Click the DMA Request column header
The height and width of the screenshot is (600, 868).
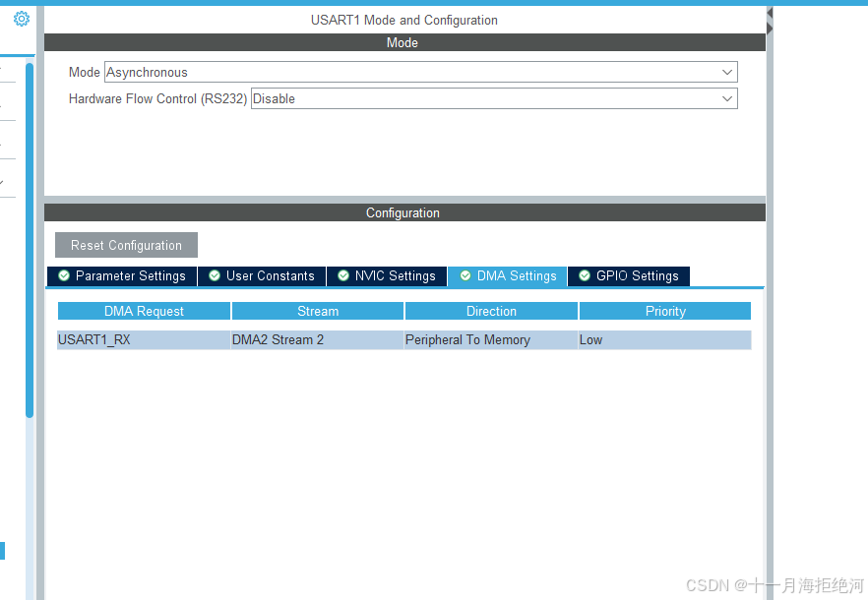point(144,311)
